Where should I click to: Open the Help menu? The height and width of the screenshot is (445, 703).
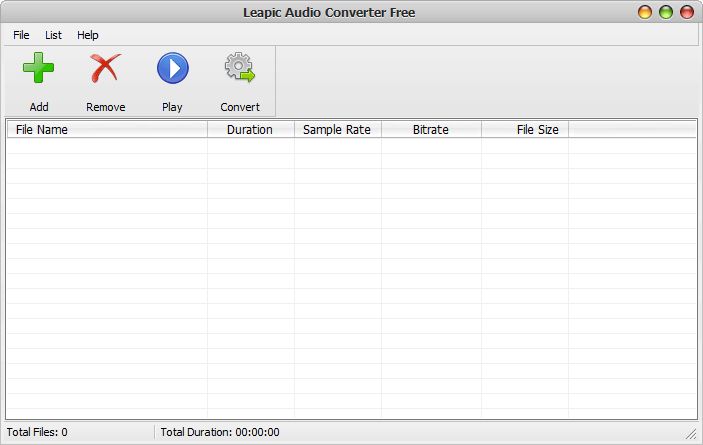click(x=87, y=35)
